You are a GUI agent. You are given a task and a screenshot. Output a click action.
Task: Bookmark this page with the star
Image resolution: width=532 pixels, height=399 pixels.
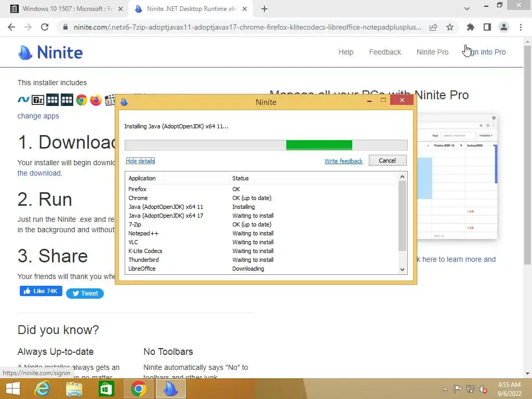(450, 27)
